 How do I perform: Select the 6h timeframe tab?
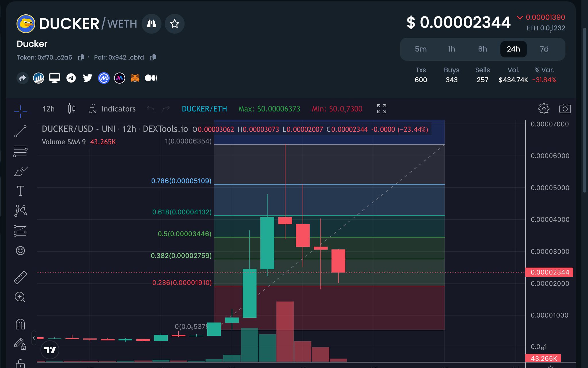pyautogui.click(x=482, y=49)
